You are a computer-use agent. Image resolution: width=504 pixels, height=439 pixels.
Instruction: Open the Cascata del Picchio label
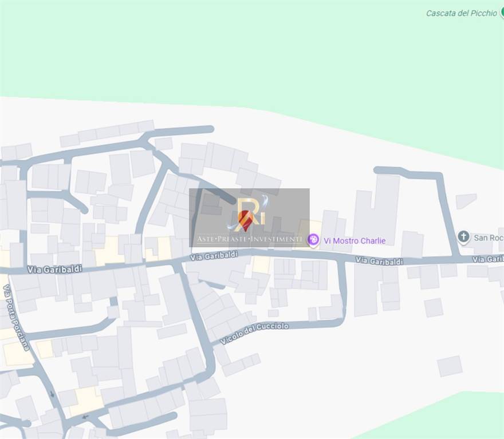[461, 13]
